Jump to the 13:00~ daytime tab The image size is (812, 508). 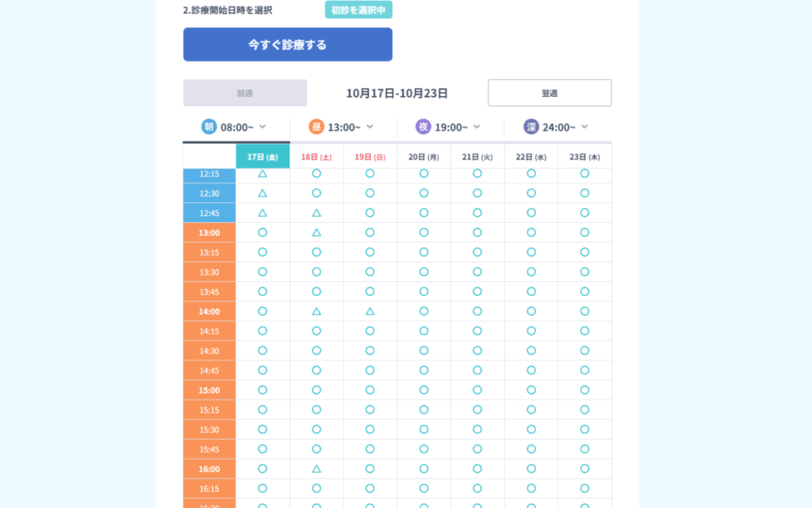(x=344, y=127)
